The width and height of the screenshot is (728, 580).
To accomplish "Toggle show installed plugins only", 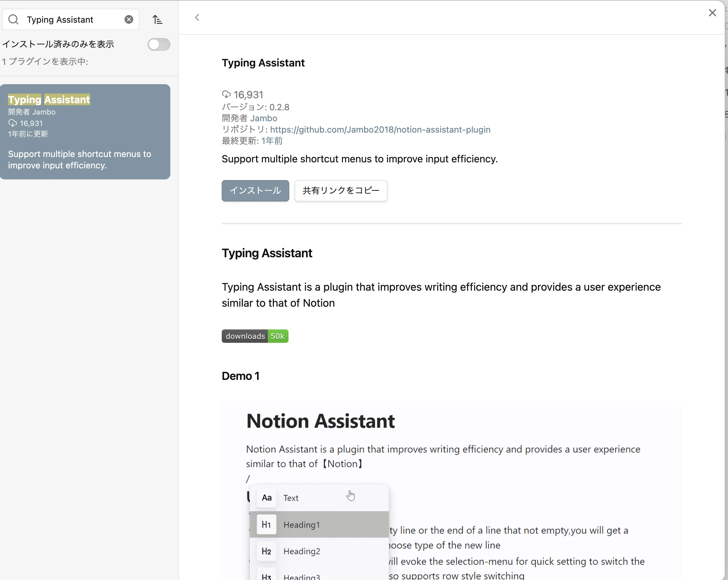I will [x=159, y=44].
